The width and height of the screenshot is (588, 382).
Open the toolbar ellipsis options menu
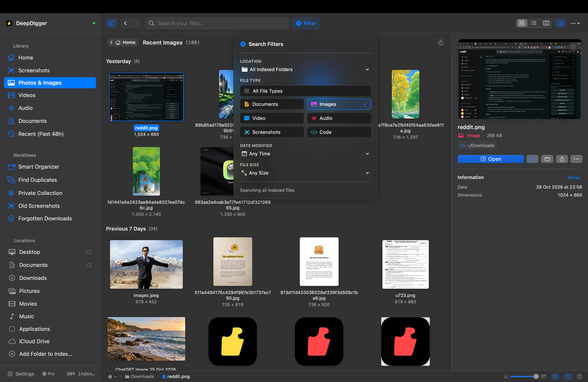pos(575,23)
